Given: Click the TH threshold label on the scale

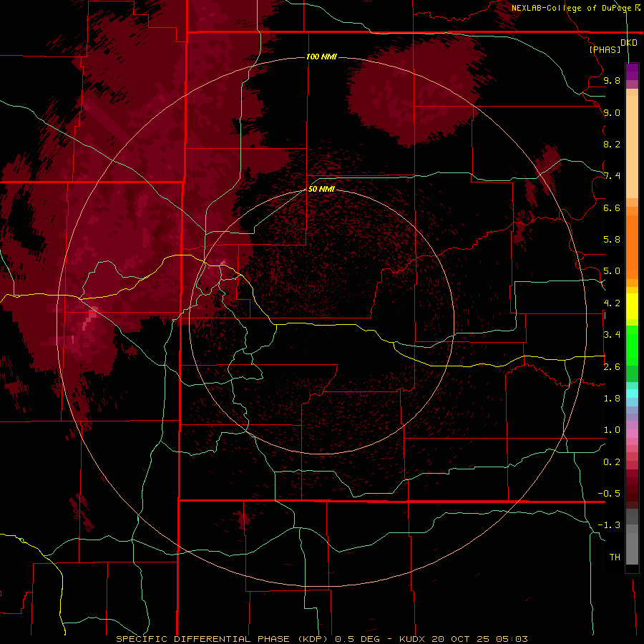Looking at the screenshot, I should coord(615,557).
